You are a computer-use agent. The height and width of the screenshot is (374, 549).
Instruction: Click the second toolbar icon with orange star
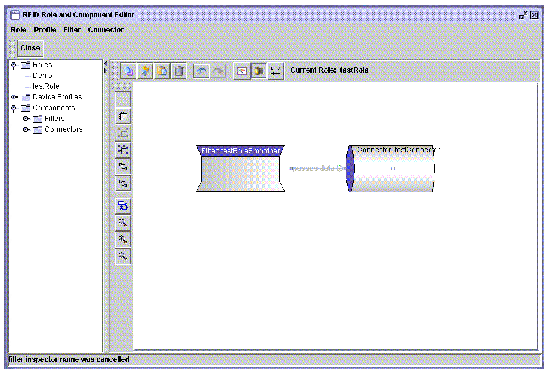coord(145,71)
